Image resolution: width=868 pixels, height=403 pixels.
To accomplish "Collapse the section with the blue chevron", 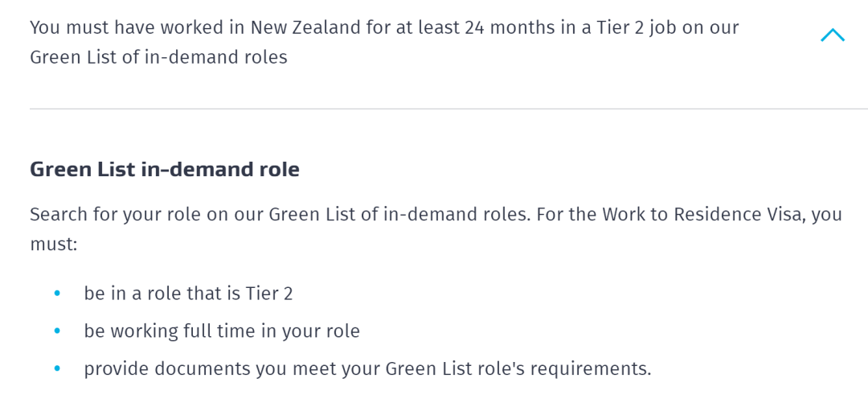I will [832, 35].
